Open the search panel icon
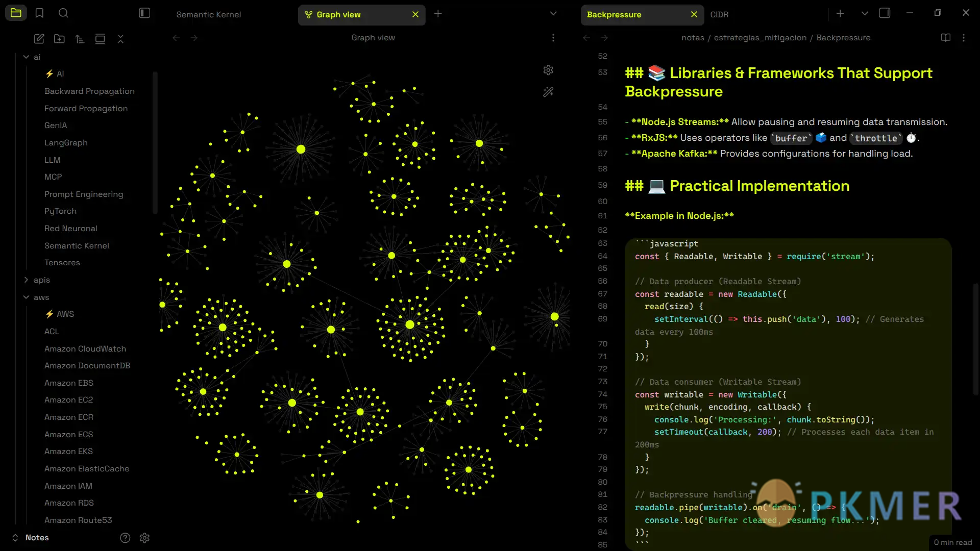 tap(63, 13)
